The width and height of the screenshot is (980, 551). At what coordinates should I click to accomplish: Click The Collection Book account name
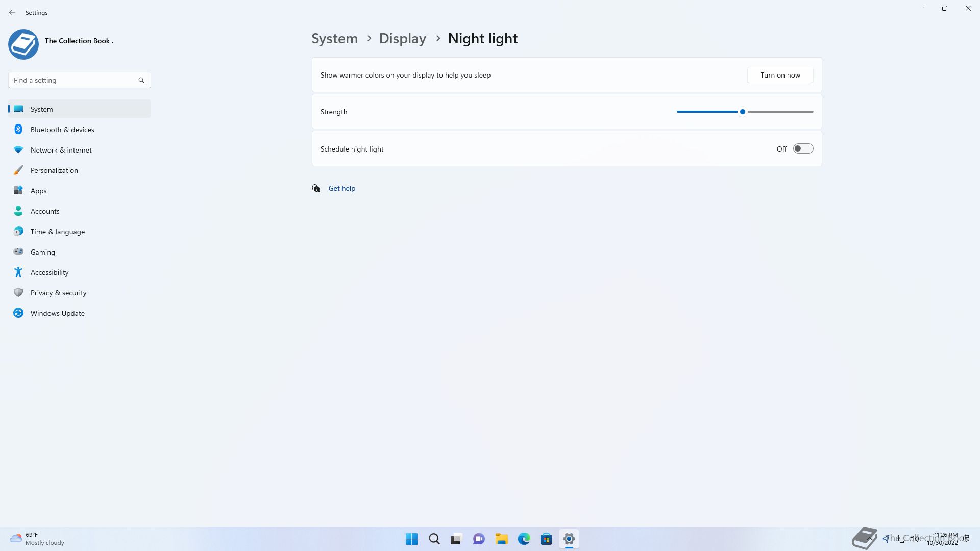point(79,41)
